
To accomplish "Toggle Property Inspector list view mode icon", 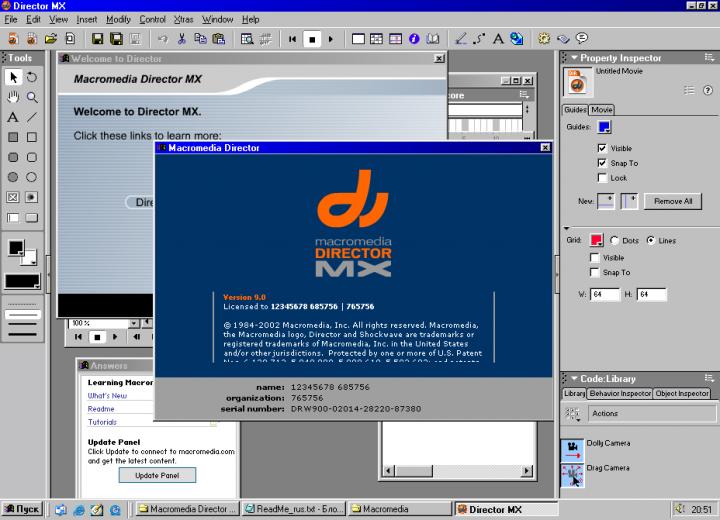I will [689, 90].
